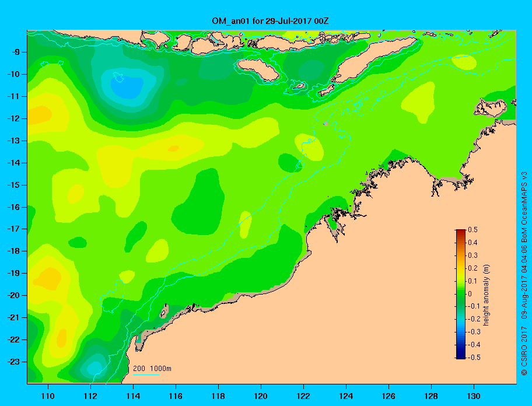Click latitude axis label '-19'

pos(14,273)
